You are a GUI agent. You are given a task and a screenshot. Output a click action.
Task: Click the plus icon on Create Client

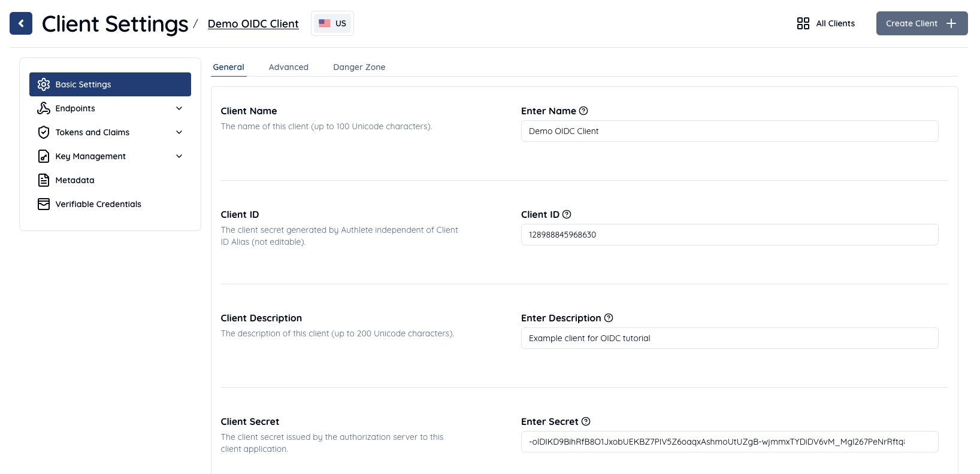pos(951,23)
